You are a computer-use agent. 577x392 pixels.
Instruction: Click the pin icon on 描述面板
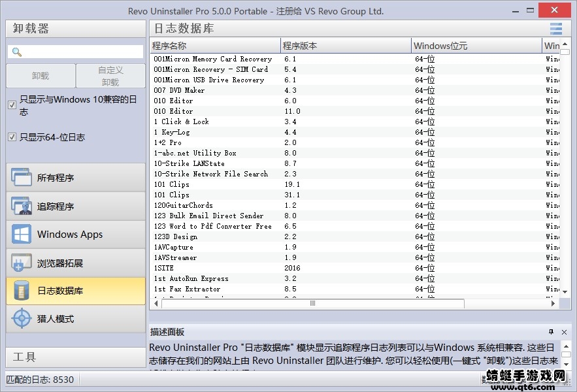coord(551,332)
